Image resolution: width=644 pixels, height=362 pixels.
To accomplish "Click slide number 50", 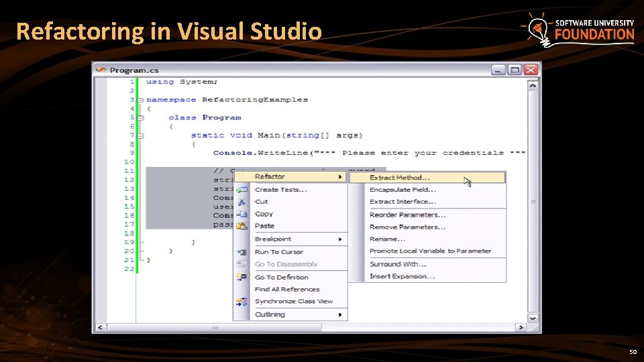I will 633,352.
